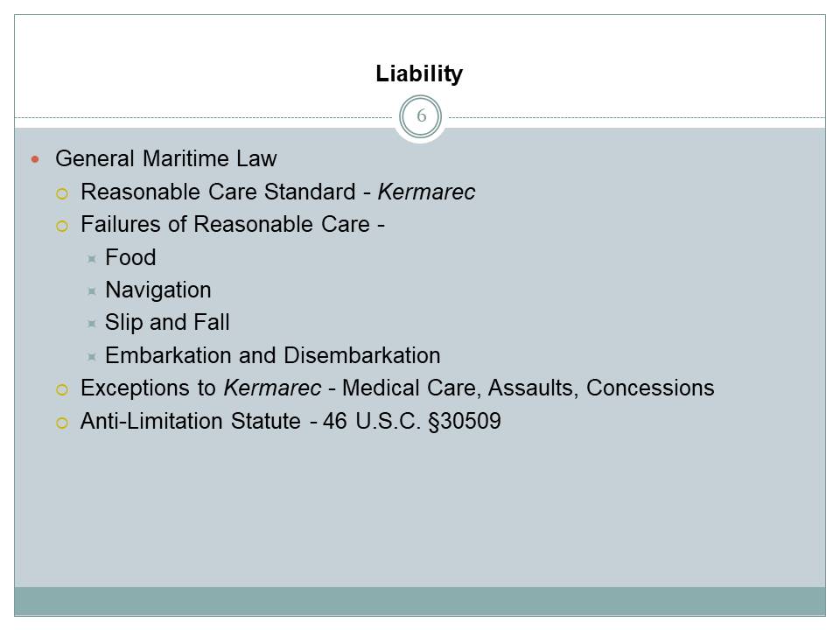Click the teal footer bar of the slide
Screen dimensions: 840x630
[420, 601]
